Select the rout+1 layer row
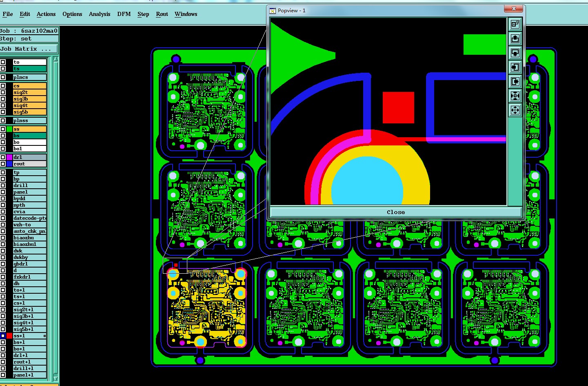588x386 pixels. 29,362
